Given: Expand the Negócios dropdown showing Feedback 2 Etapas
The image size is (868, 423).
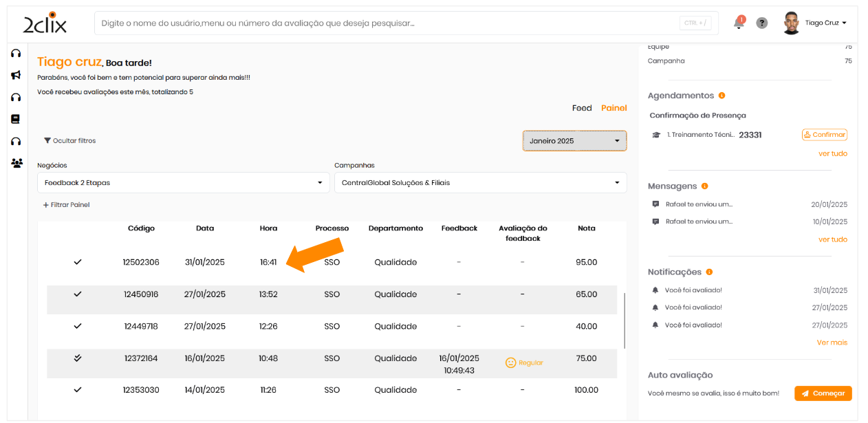Looking at the screenshot, I should (183, 183).
